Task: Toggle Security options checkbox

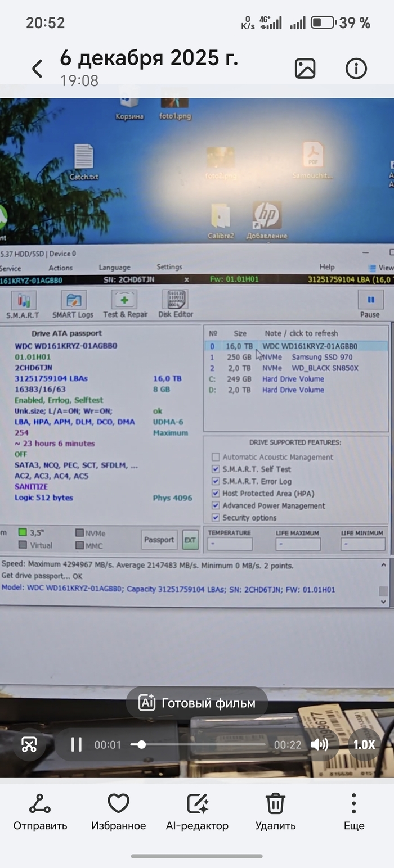Action: pyautogui.click(x=216, y=518)
